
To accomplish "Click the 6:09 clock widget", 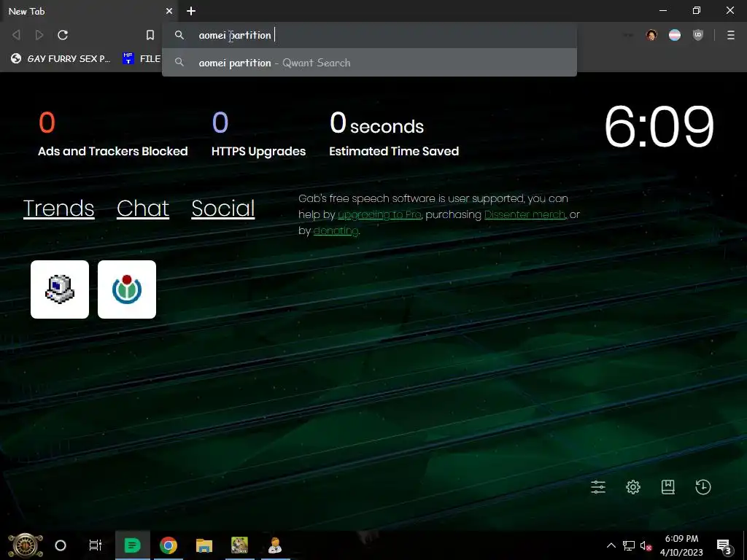I will (659, 127).
